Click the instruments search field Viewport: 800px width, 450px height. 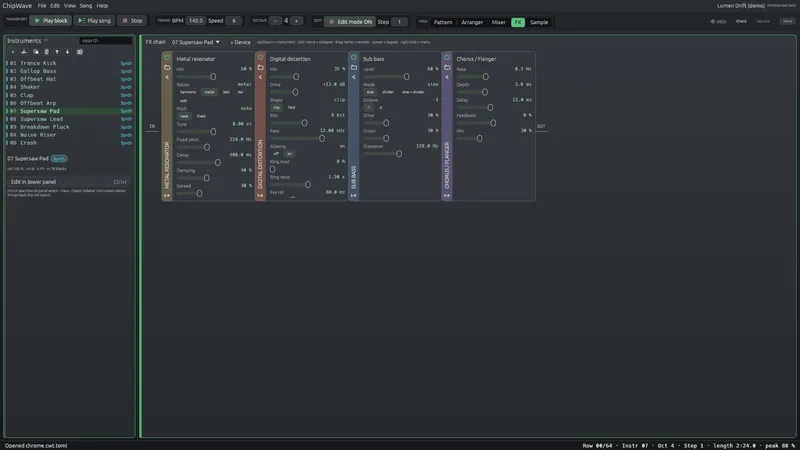point(105,40)
